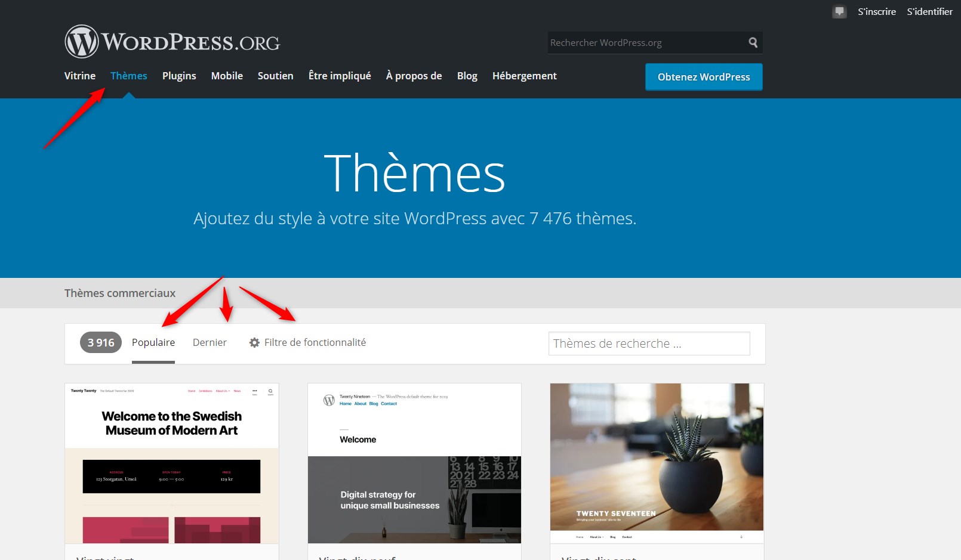Open the Thèmes commerciaux link
This screenshot has height=560, width=961.
pyautogui.click(x=120, y=293)
